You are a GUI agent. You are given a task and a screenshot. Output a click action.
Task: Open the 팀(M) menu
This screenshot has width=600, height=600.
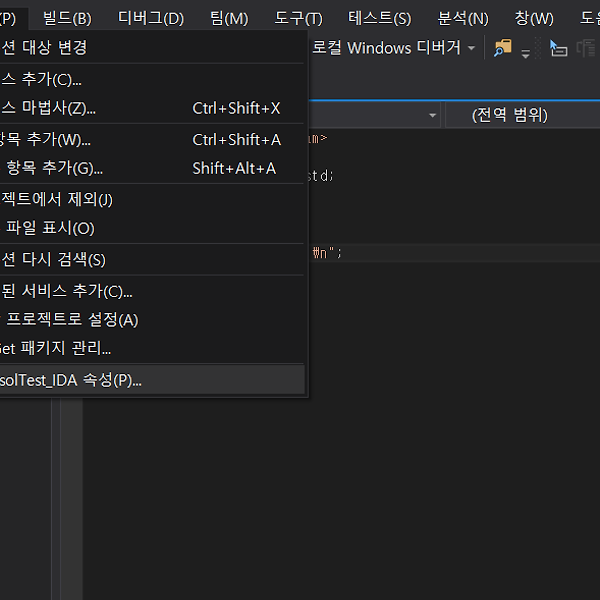(x=231, y=18)
